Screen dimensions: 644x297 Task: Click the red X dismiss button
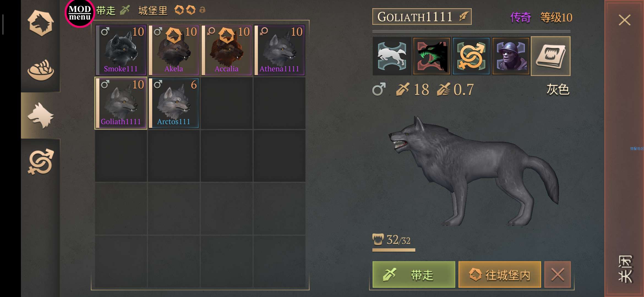[558, 274]
